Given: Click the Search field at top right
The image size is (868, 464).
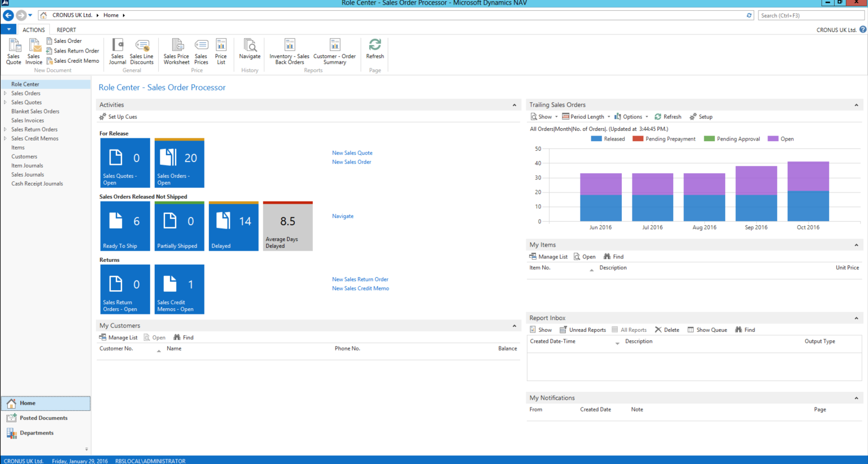Looking at the screenshot, I should pos(811,15).
